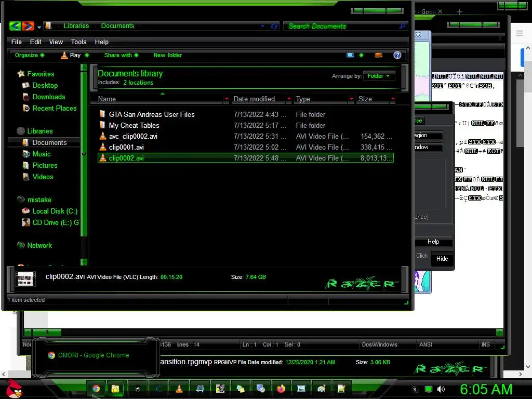Click the Help button in the background dialog
532x399 pixels.
point(433,242)
